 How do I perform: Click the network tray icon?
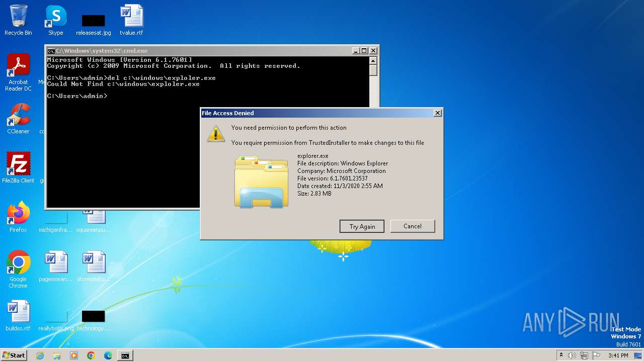tap(585, 355)
